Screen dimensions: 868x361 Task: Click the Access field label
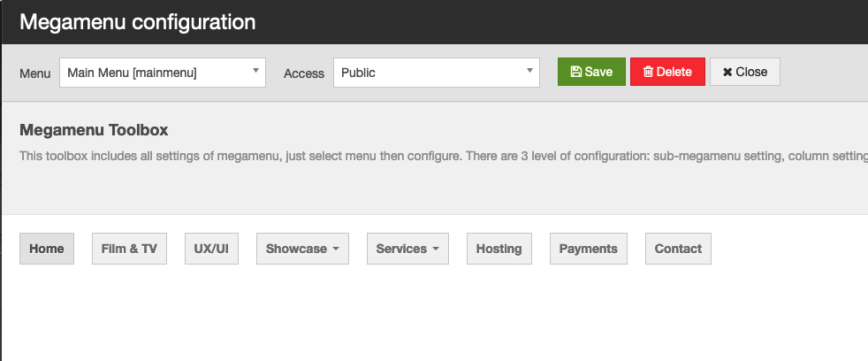(304, 73)
